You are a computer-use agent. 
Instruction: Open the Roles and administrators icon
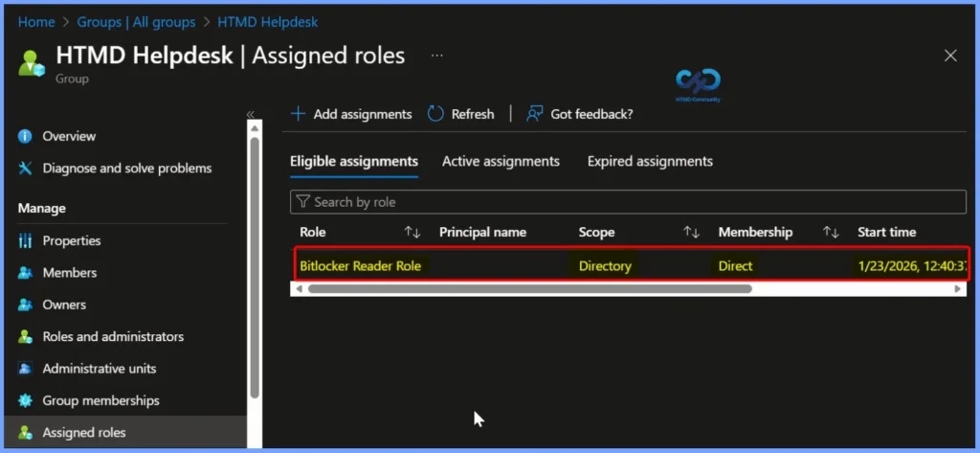[25, 336]
